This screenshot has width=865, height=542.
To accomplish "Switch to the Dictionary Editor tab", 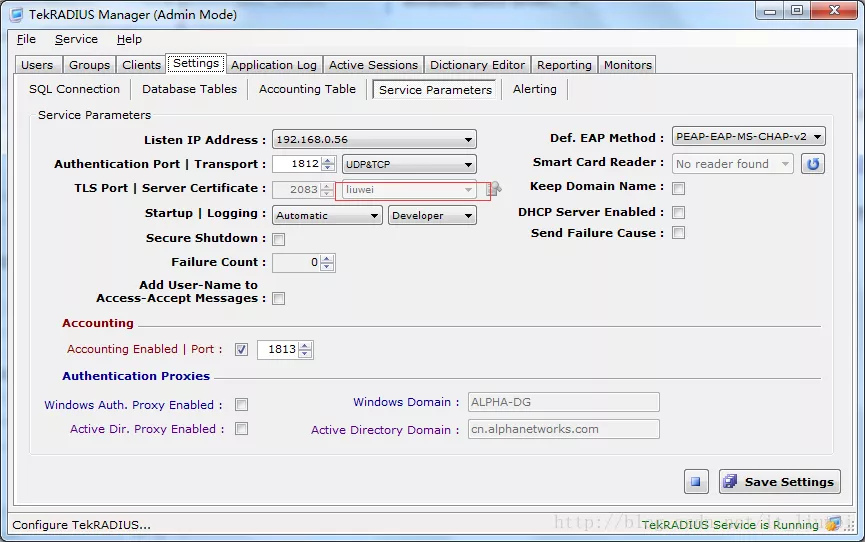I will click(x=477, y=65).
